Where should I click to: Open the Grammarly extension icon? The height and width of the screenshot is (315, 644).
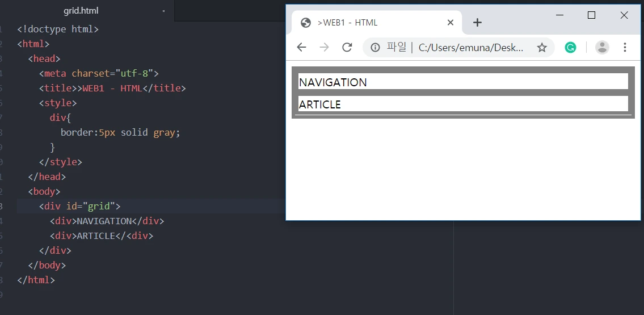coord(570,48)
